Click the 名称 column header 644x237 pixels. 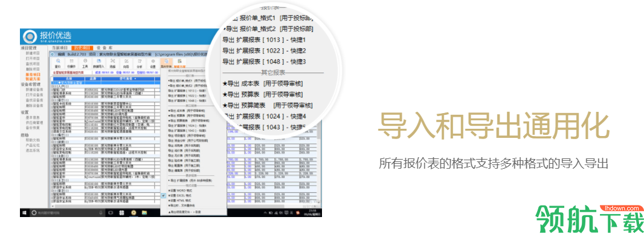click(69, 79)
